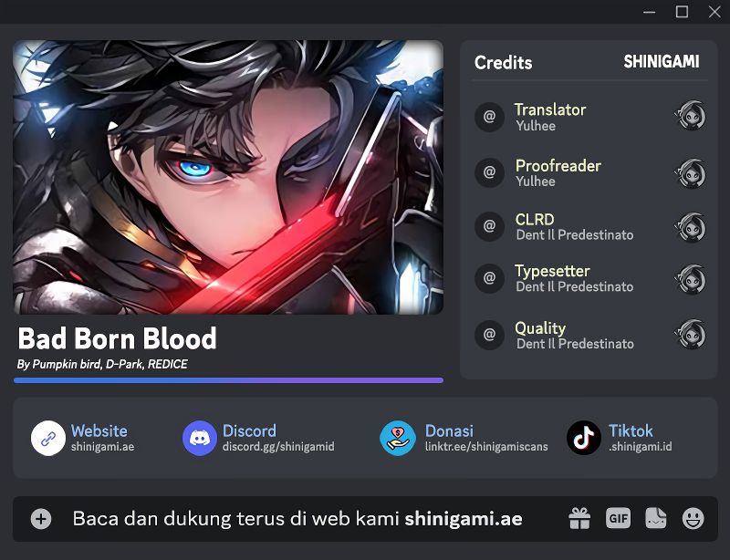Click the blue-purple progress bar under title
Screen dimensions: 730x560
click(x=229, y=380)
